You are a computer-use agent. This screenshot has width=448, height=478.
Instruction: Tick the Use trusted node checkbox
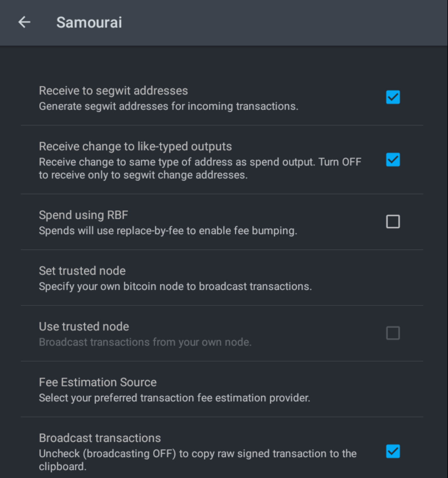pyautogui.click(x=393, y=333)
